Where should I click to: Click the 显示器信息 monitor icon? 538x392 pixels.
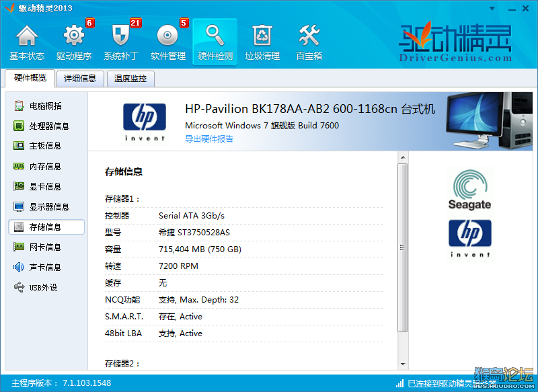[x=19, y=206]
